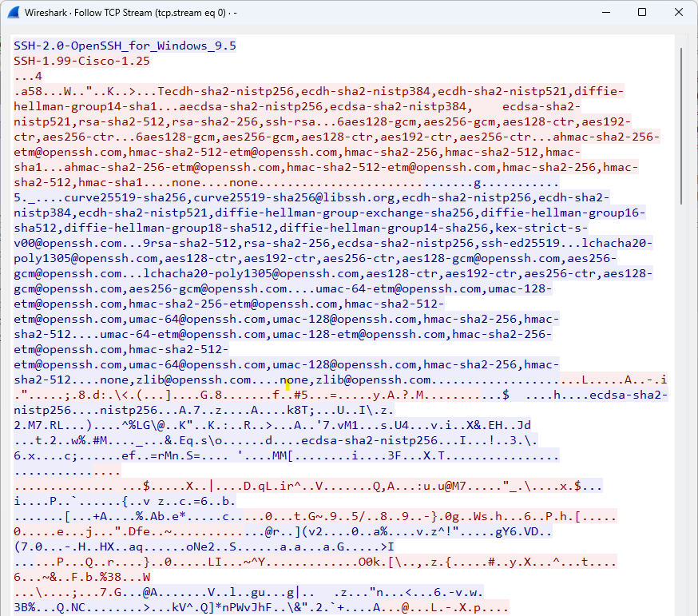Click the binary text "%38...W"

125,577
